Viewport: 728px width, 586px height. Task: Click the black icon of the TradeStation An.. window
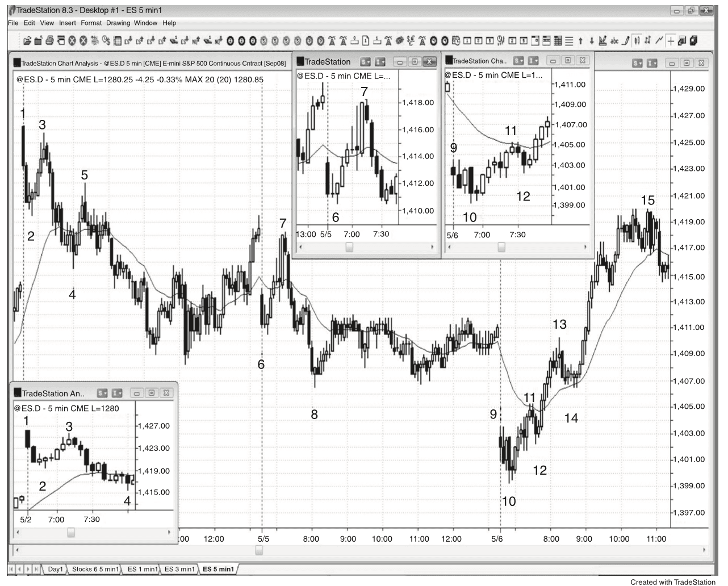click(x=18, y=393)
